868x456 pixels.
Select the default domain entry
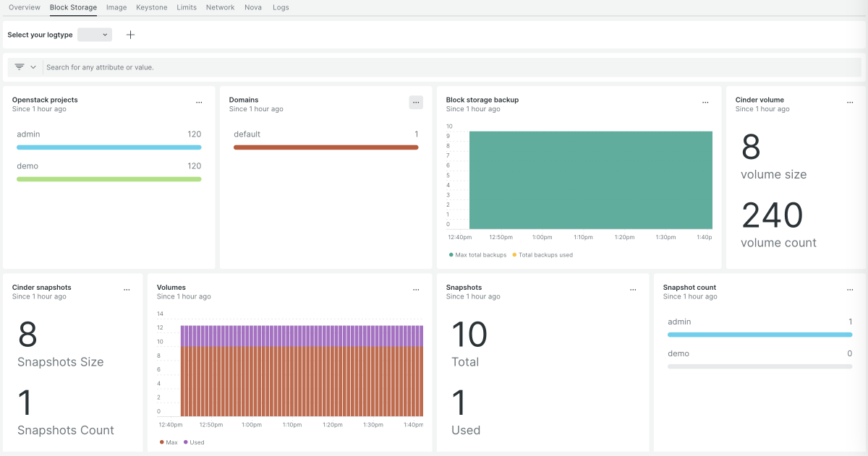point(246,134)
